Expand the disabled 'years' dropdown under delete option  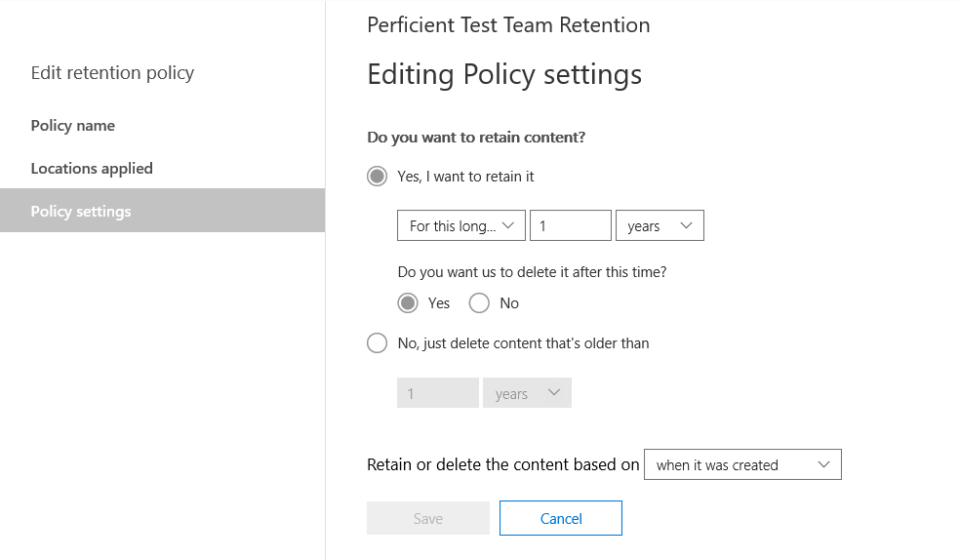click(527, 393)
